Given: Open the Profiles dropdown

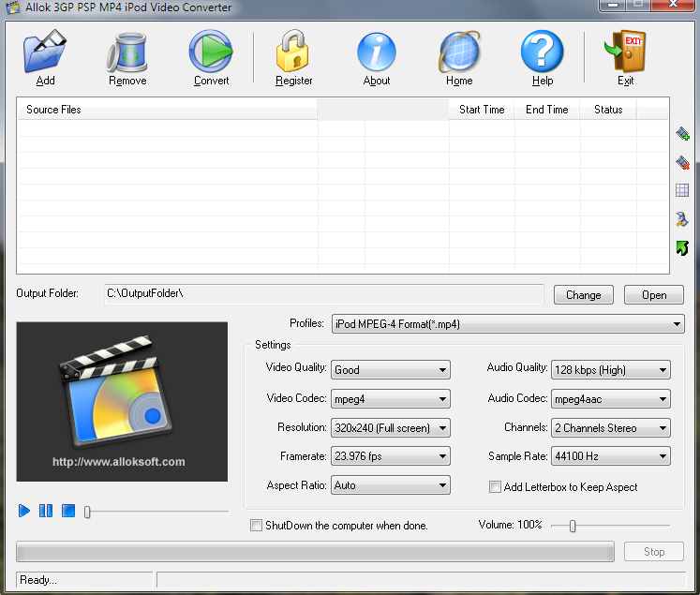Looking at the screenshot, I should coord(508,323).
